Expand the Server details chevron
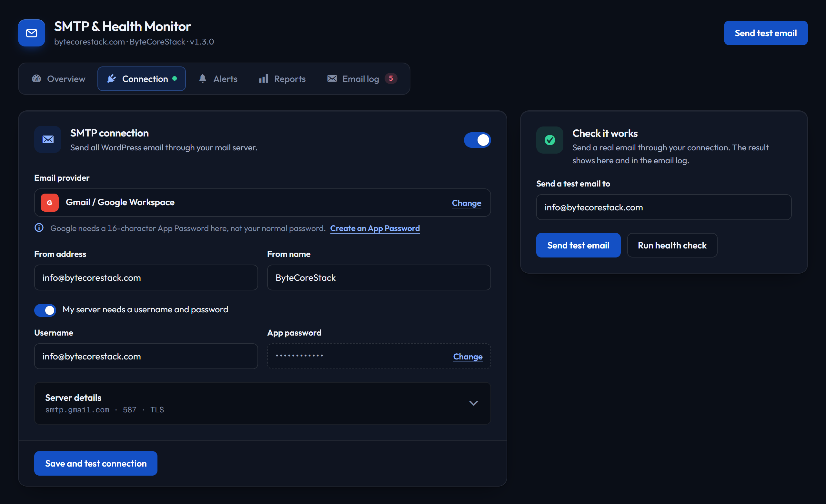The image size is (826, 504). 473,403
